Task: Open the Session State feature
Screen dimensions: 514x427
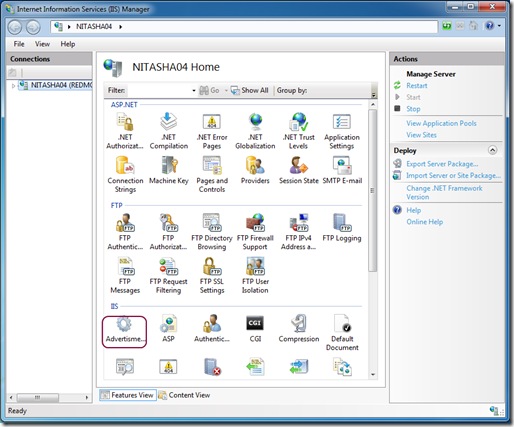Action: click(299, 170)
